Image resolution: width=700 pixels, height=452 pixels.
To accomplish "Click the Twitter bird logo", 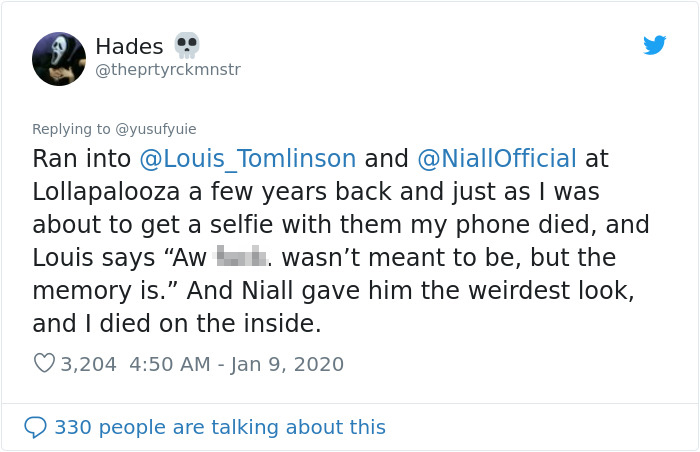I will tap(655, 45).
